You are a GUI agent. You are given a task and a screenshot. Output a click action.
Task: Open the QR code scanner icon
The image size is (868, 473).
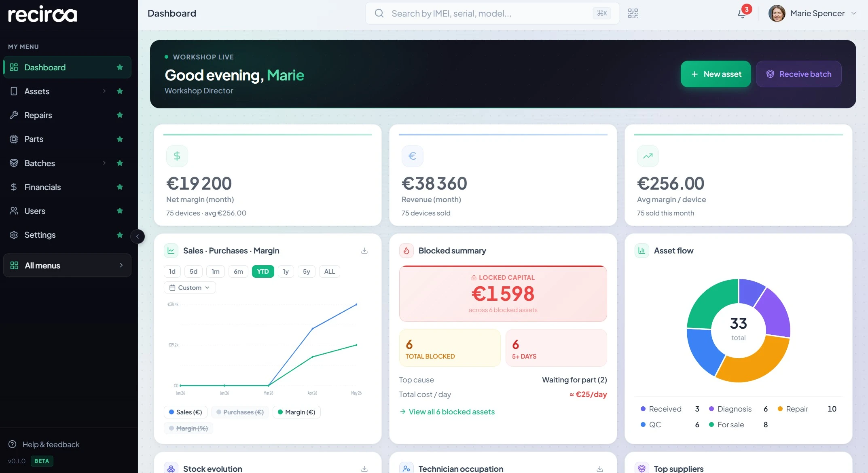pyautogui.click(x=633, y=13)
